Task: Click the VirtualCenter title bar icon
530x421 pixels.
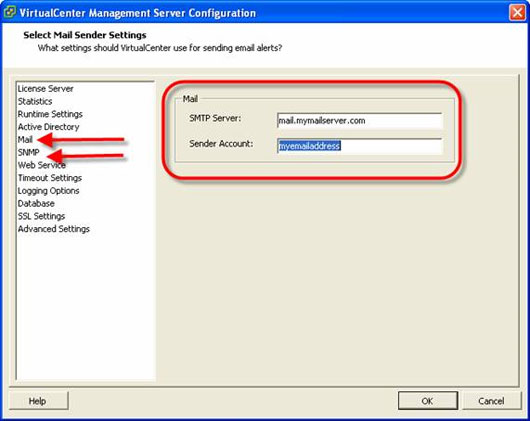Action: pyautogui.click(x=9, y=12)
